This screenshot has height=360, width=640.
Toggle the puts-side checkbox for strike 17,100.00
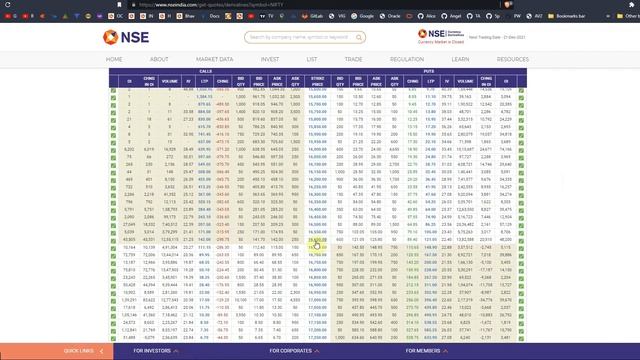pos(521,316)
